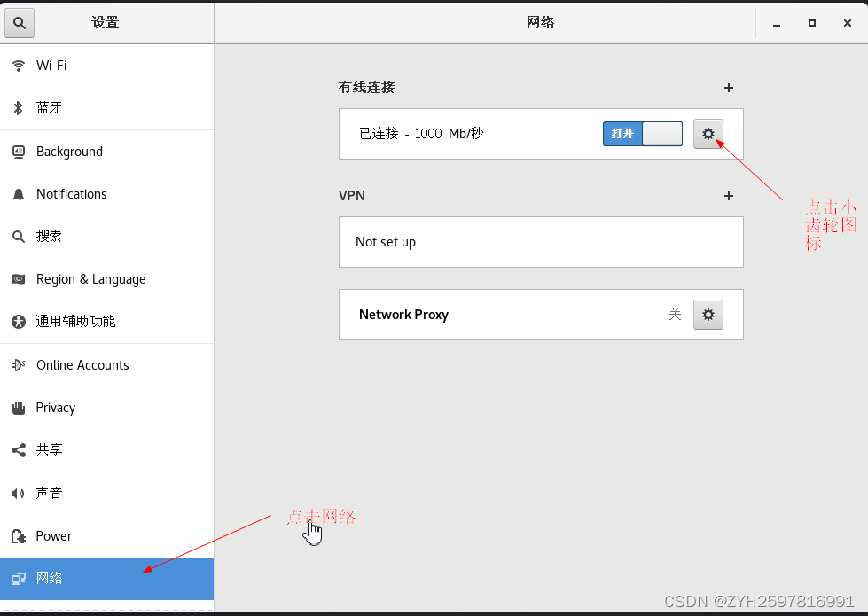Open 声音 sound settings
The image size is (868, 616).
pyautogui.click(x=107, y=493)
